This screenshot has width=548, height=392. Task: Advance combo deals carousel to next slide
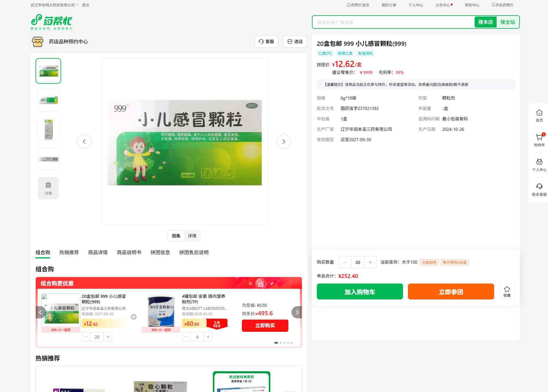(297, 312)
